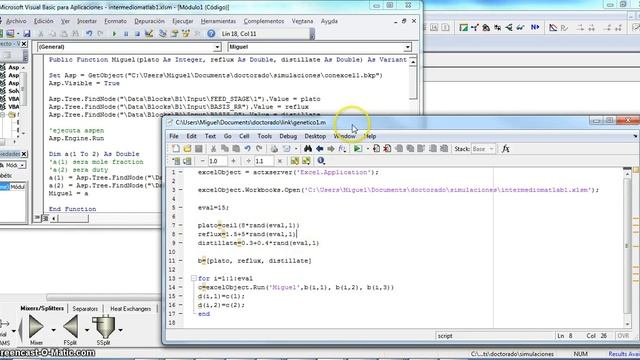Click the green Run script icon in MATLAB

coord(358,149)
